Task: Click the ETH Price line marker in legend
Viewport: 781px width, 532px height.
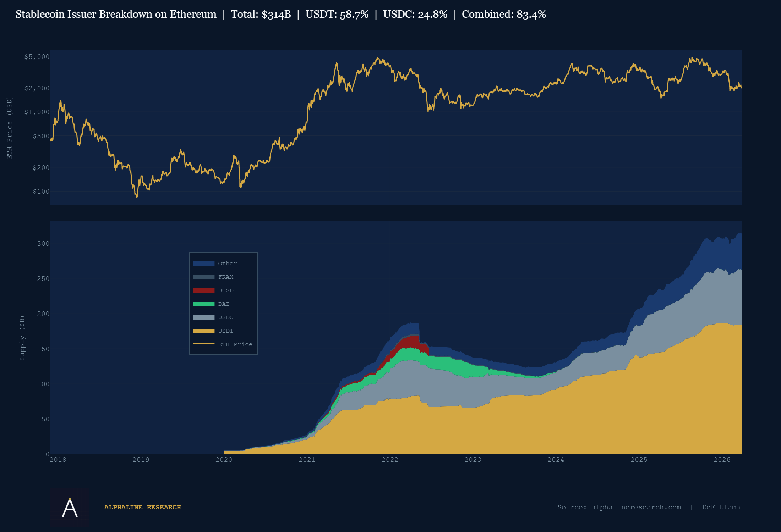Action: point(204,344)
